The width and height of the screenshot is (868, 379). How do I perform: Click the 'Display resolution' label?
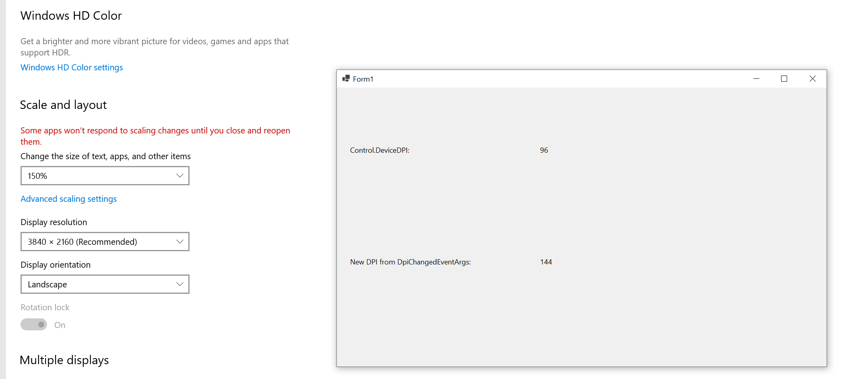54,222
